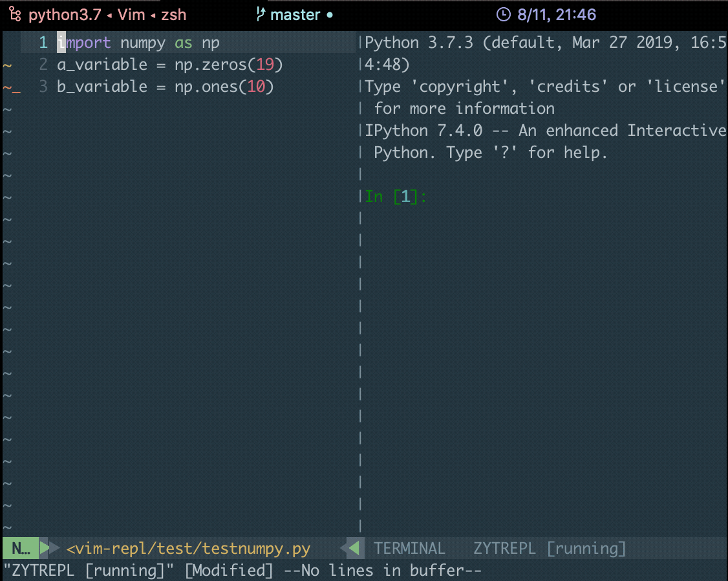Click the clock icon next to 8/11
The width and height of the screenshot is (728, 581).
click(503, 14)
